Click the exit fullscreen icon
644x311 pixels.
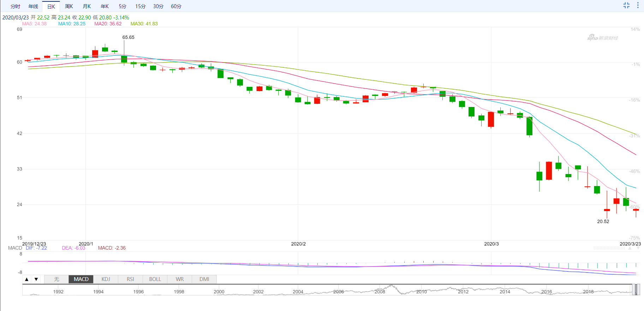[626, 5]
